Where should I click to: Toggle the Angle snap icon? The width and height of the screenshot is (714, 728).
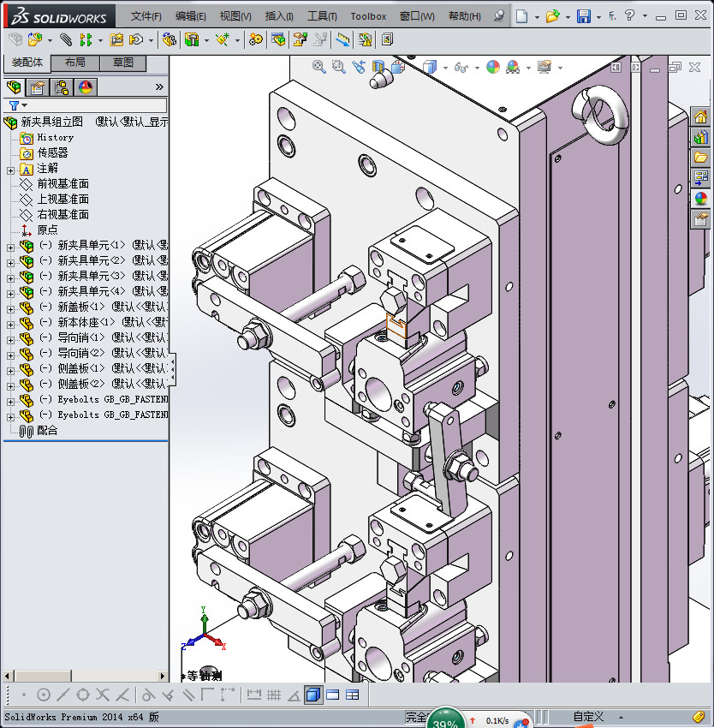click(294, 695)
